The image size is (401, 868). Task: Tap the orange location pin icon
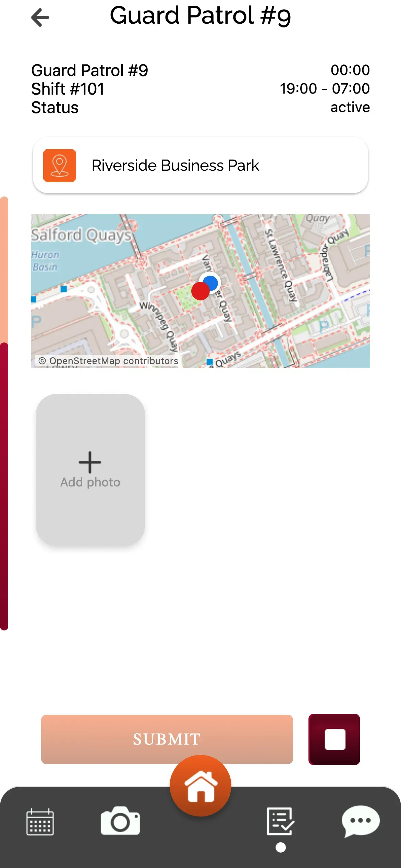coord(60,166)
